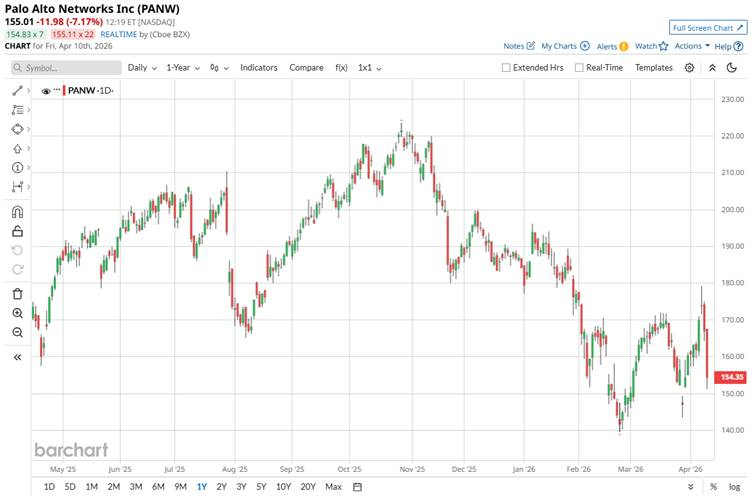Activate the magnet snap tool
Image resolution: width=752 pixels, height=500 pixels.
[17, 211]
